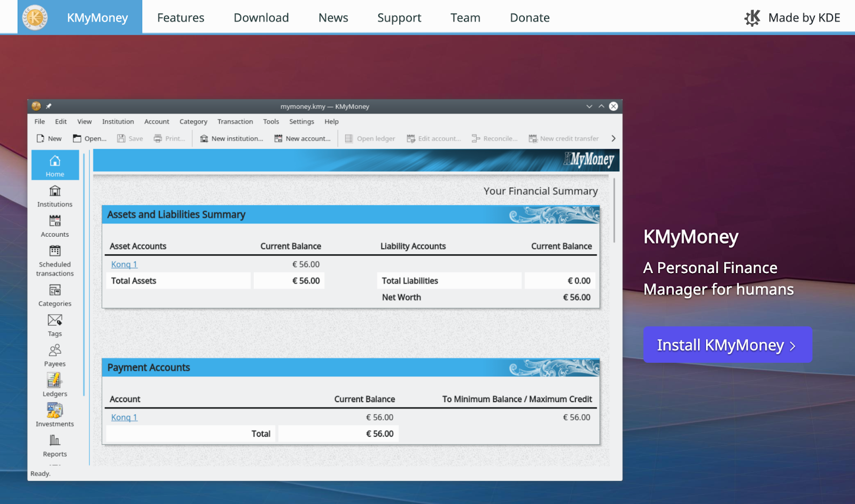This screenshot has width=855, height=504.
Task: Click the summary page vertical scrollbar
Action: (x=615, y=210)
